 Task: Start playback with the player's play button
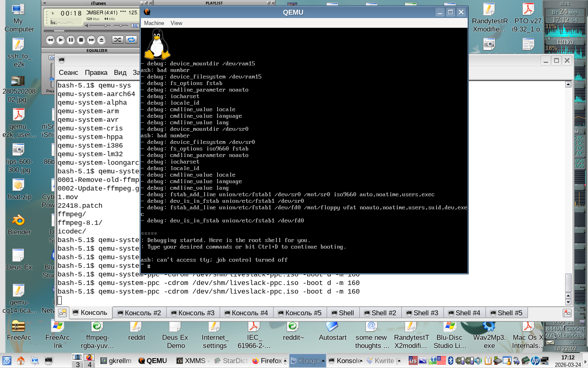(x=60, y=40)
